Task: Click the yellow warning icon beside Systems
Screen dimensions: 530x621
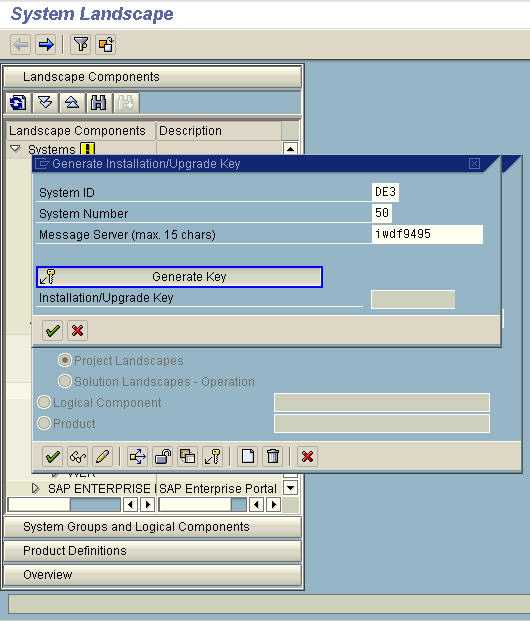Action: point(88,149)
